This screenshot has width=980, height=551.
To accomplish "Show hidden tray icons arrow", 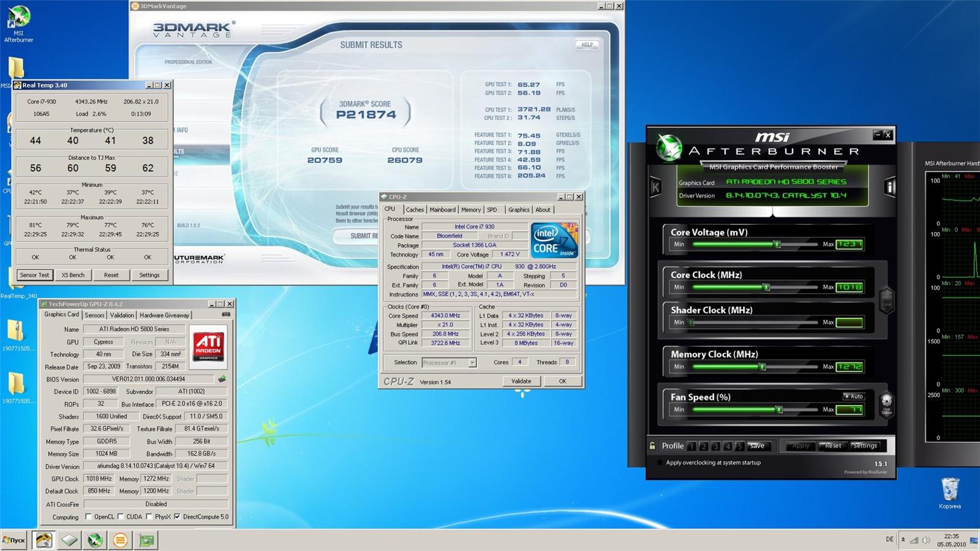I will point(903,540).
